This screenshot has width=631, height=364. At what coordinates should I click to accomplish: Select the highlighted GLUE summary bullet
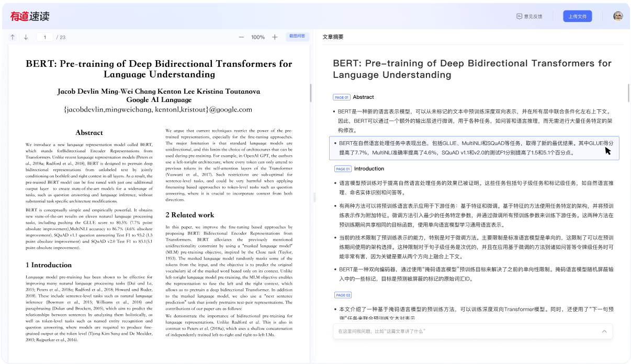click(474, 148)
